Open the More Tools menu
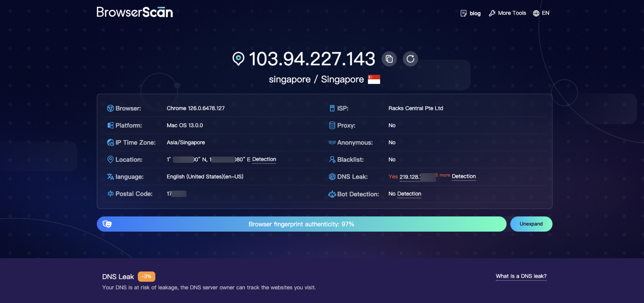The height and width of the screenshot is (303, 644). pos(512,13)
